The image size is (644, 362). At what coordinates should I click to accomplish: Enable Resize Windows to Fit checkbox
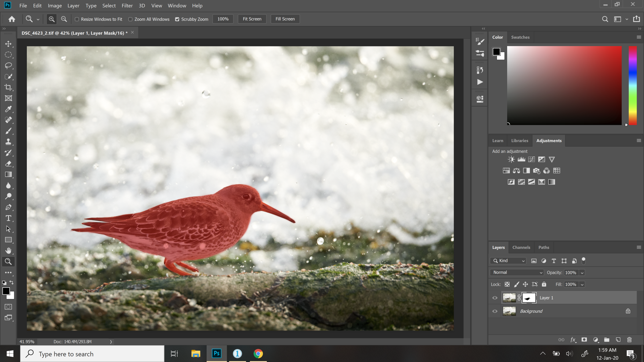77,19
